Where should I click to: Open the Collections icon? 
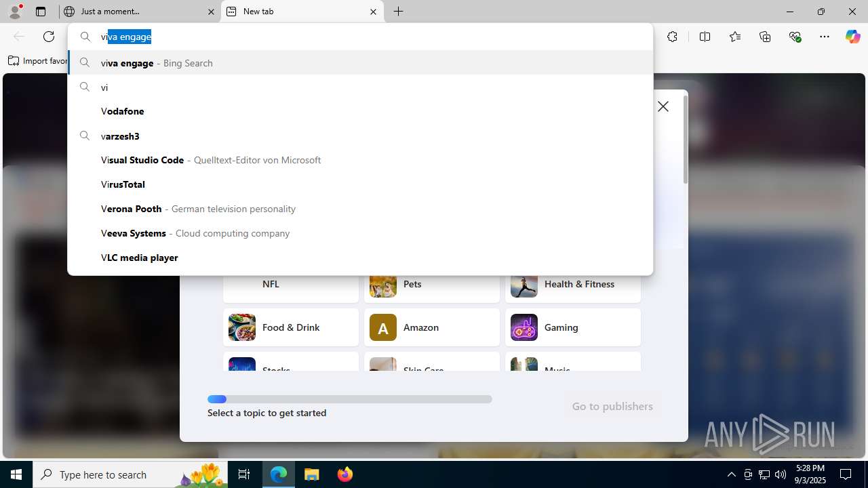(x=765, y=37)
